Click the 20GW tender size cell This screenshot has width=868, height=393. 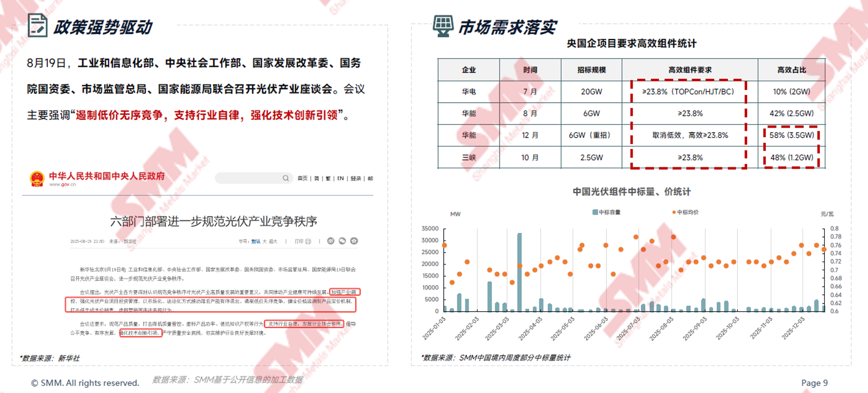592,92
